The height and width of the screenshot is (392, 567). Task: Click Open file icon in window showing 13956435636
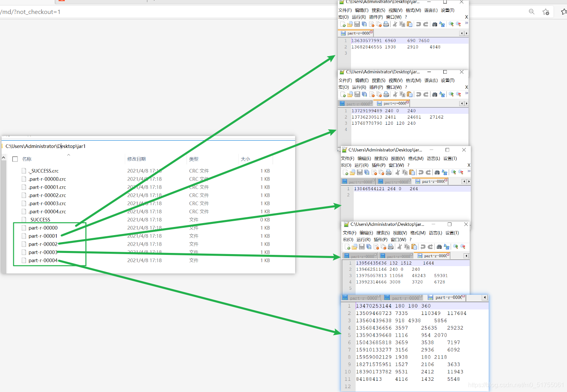coord(354,247)
